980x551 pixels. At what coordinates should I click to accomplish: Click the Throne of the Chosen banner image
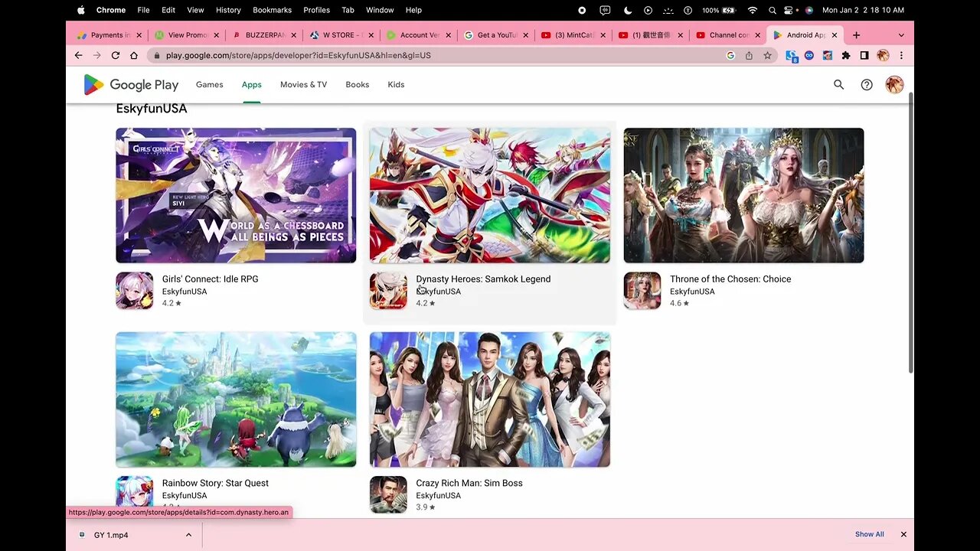click(743, 195)
